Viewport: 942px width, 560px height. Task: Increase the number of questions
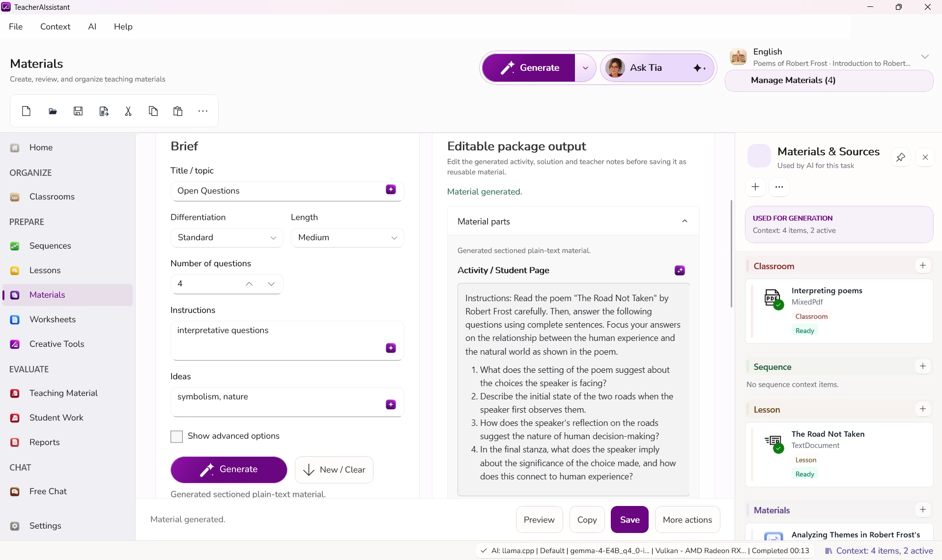[x=249, y=284]
